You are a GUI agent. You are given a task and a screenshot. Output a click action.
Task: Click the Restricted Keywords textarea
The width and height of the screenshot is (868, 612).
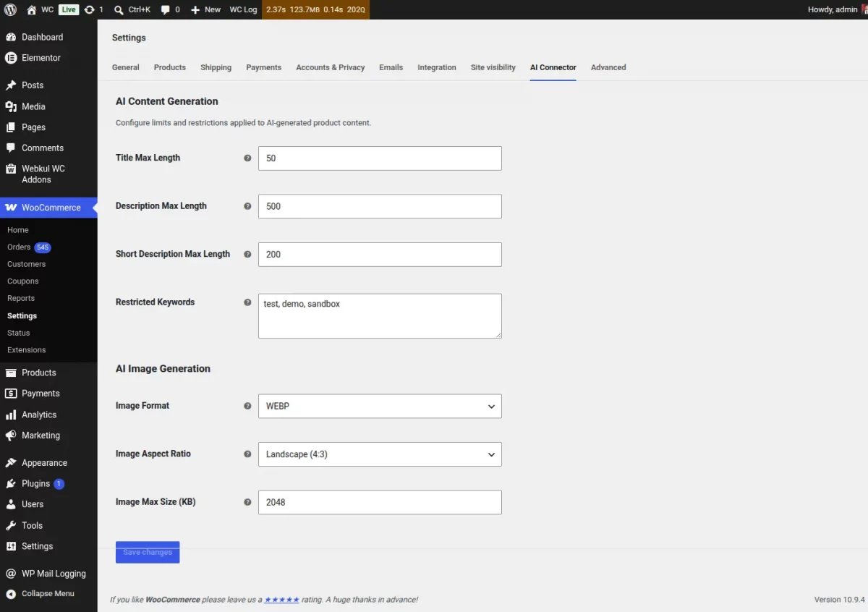(x=380, y=316)
